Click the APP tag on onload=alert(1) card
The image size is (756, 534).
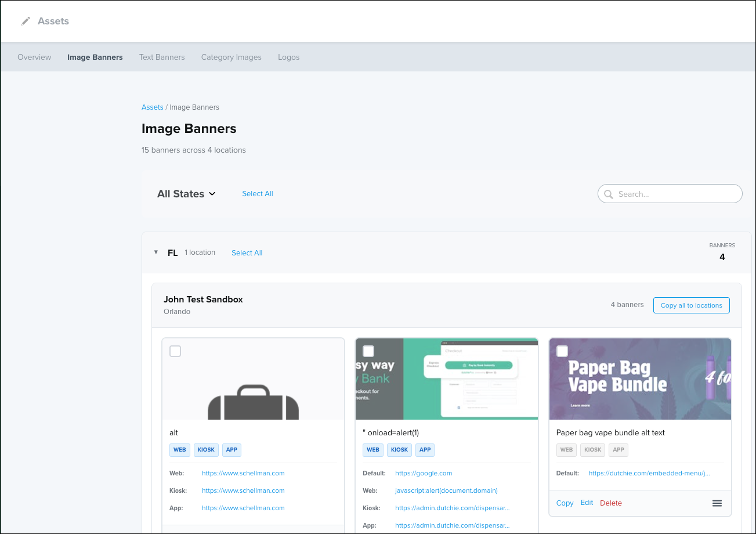click(x=425, y=450)
